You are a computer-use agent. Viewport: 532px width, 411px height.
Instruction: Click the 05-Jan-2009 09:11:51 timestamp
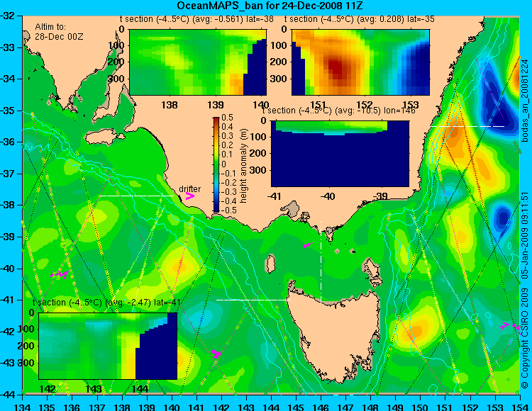[x=524, y=235]
